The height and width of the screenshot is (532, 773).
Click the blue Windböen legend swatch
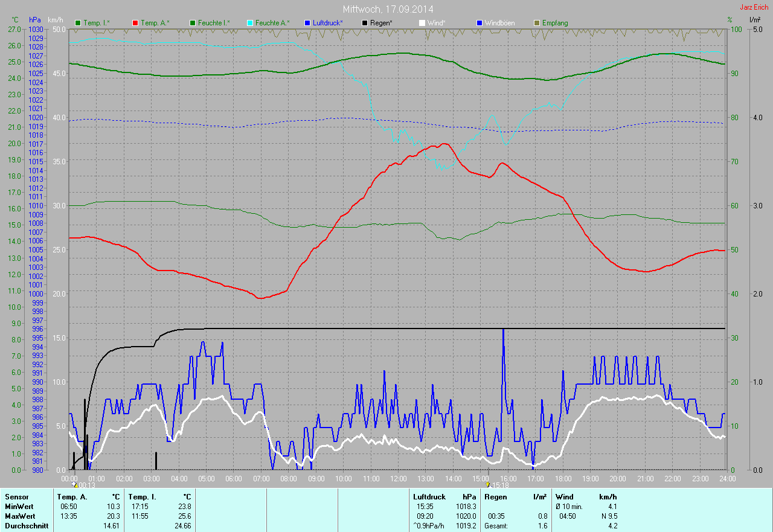click(479, 23)
